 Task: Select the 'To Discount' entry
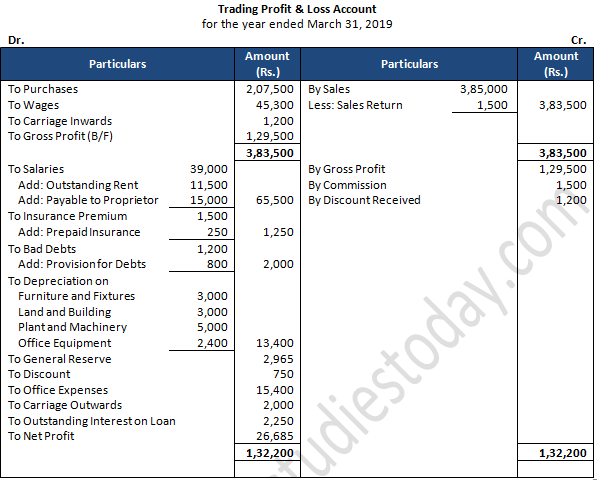pyautogui.click(x=39, y=374)
